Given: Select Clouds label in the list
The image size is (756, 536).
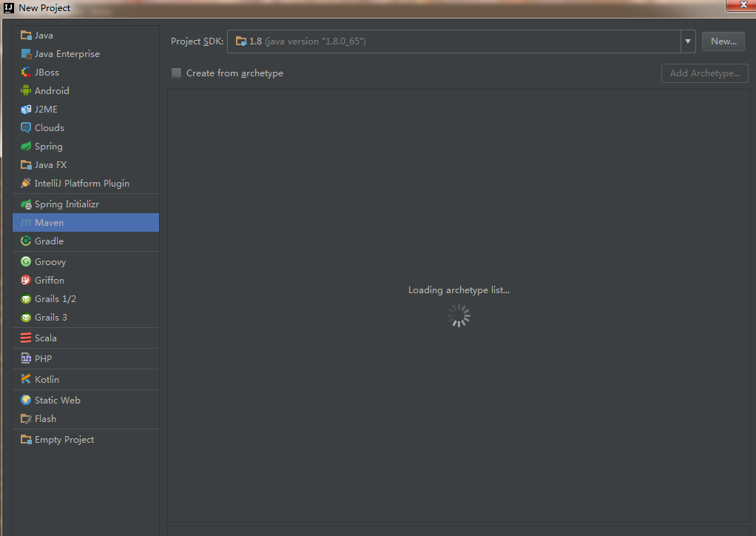Looking at the screenshot, I should coord(49,128).
